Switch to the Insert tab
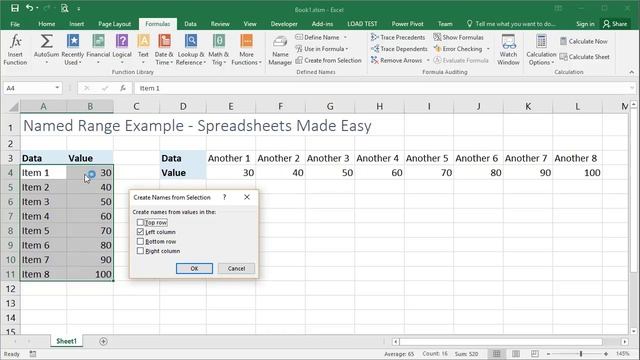This screenshot has height=360, width=640. 76,24
